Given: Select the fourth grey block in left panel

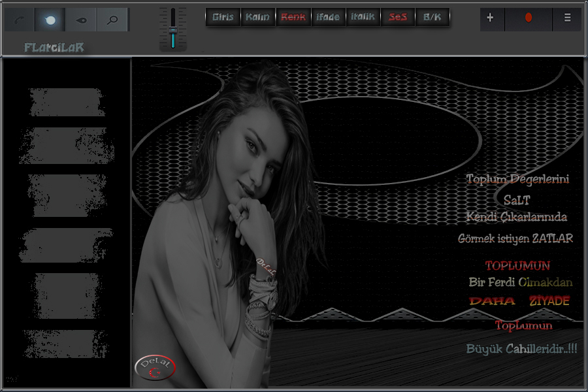Looking at the screenshot, I should click(x=65, y=245).
